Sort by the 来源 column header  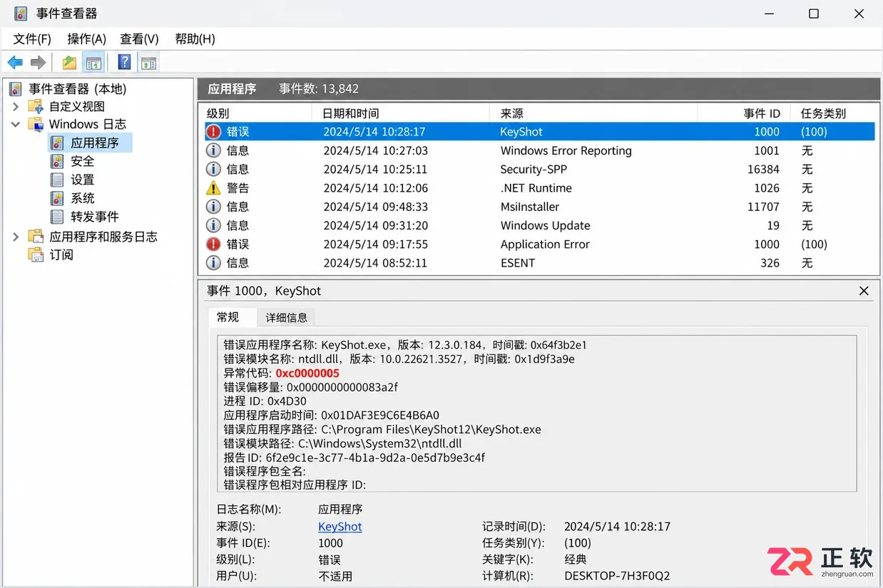point(593,113)
